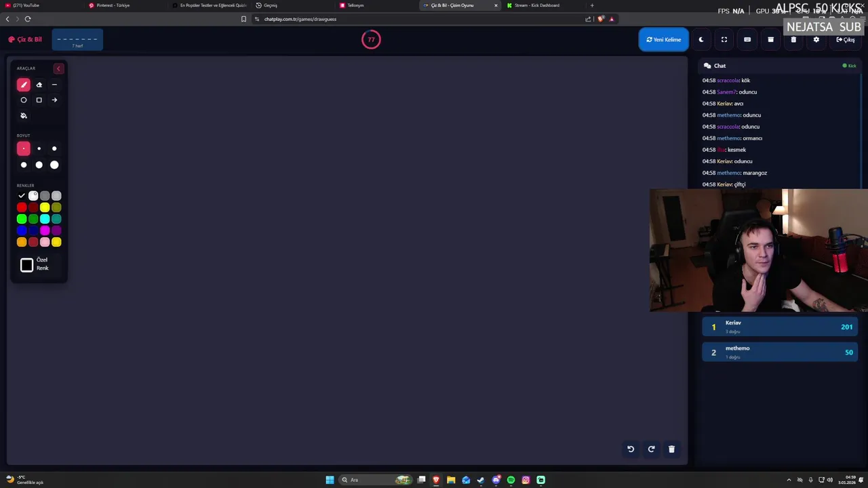Pick the cyan color swatch
The height and width of the screenshot is (488, 868).
point(45,219)
